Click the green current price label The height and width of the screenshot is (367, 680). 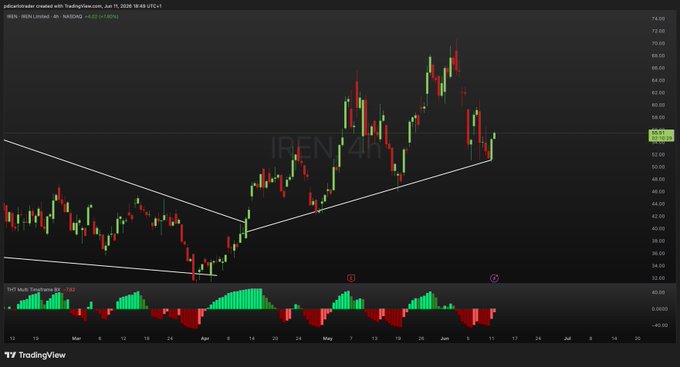click(x=661, y=135)
